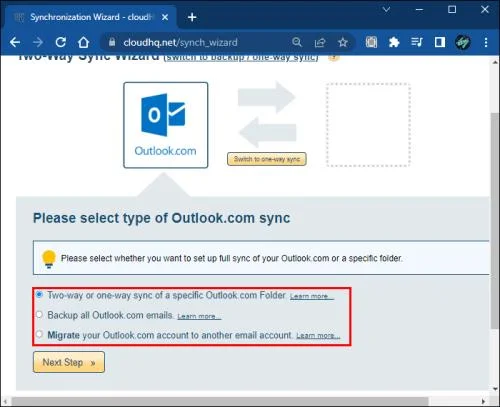
Task: Go back to the previous page
Action: (15, 42)
